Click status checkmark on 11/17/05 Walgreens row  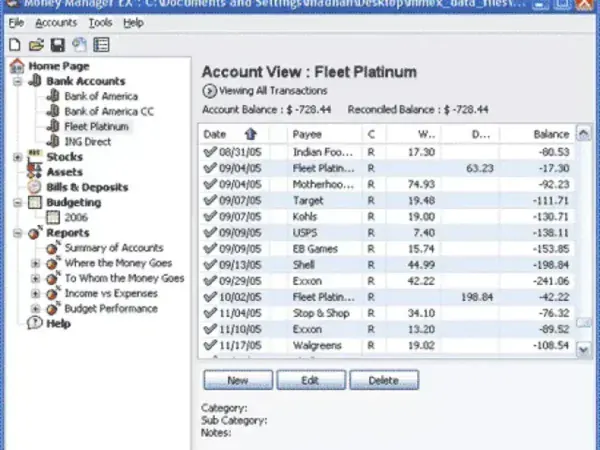point(210,344)
